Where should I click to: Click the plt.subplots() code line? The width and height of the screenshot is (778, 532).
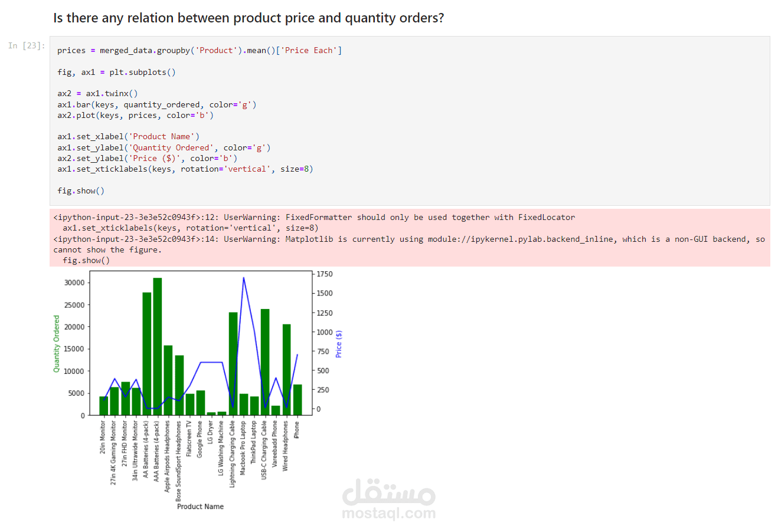pyautogui.click(x=116, y=73)
